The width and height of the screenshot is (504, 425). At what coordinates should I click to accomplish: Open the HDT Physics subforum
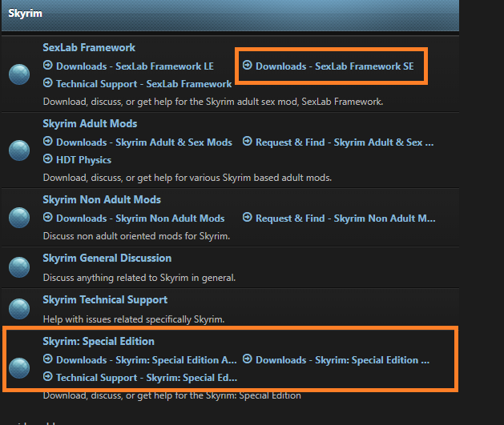(83, 160)
